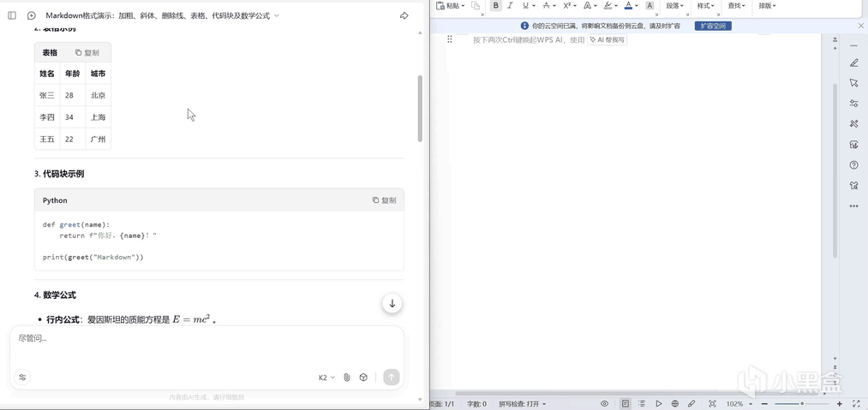Viewport: 868px width, 410px height.
Task: Switch to outline view icon
Action: tap(642, 404)
